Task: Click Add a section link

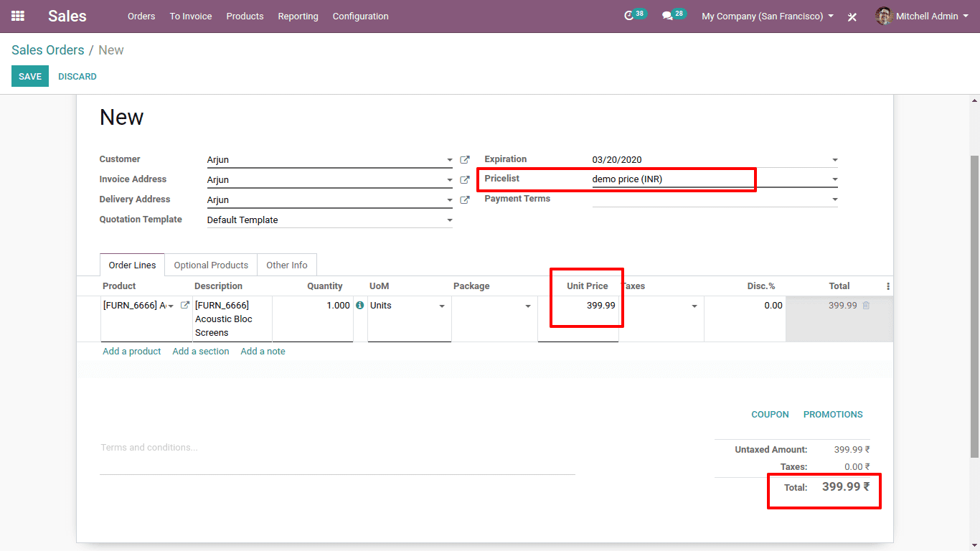Action: tap(201, 352)
